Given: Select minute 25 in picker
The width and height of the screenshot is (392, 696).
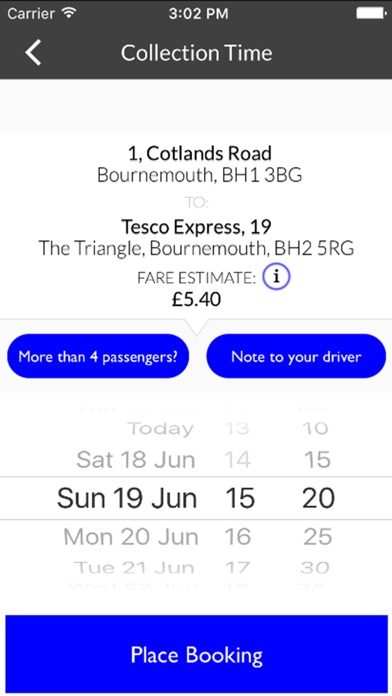Looking at the screenshot, I should tap(317, 537).
